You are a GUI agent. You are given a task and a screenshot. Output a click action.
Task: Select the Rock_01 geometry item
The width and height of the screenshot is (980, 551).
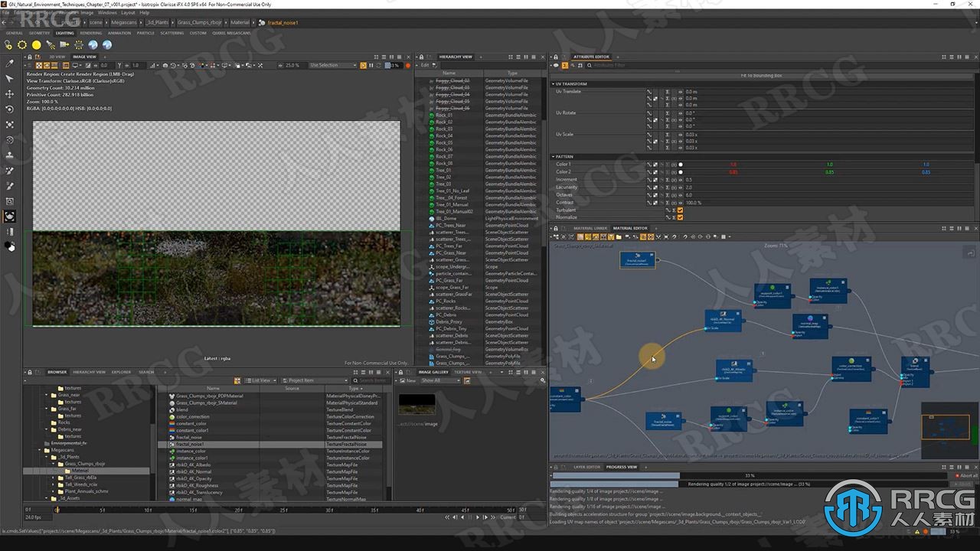pyautogui.click(x=443, y=115)
